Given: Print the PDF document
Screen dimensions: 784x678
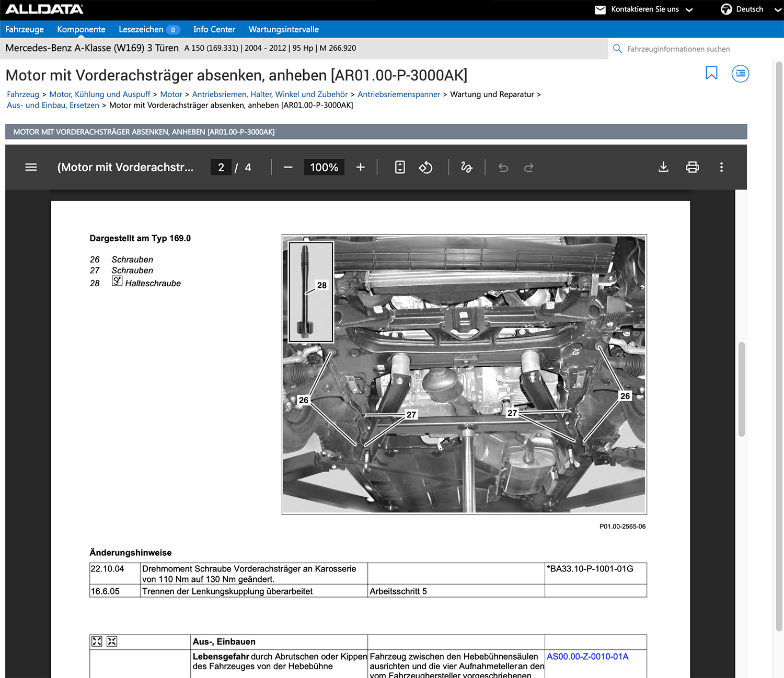Looking at the screenshot, I should [692, 167].
